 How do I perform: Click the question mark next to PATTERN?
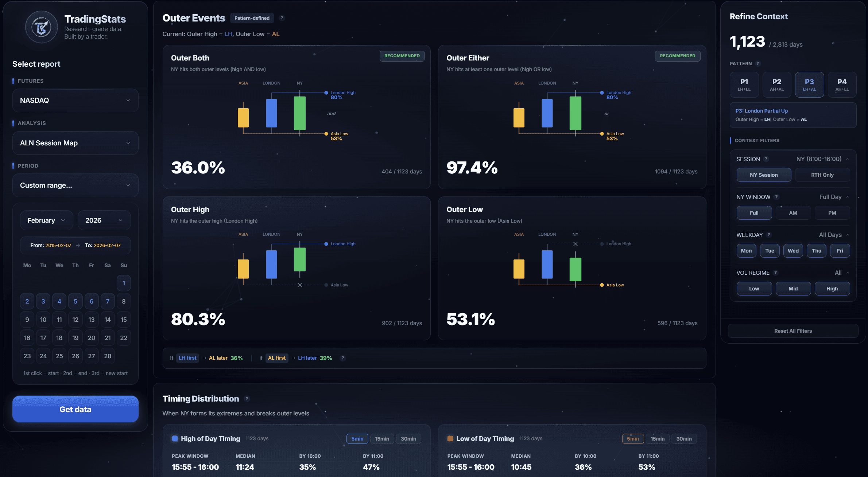[758, 63]
